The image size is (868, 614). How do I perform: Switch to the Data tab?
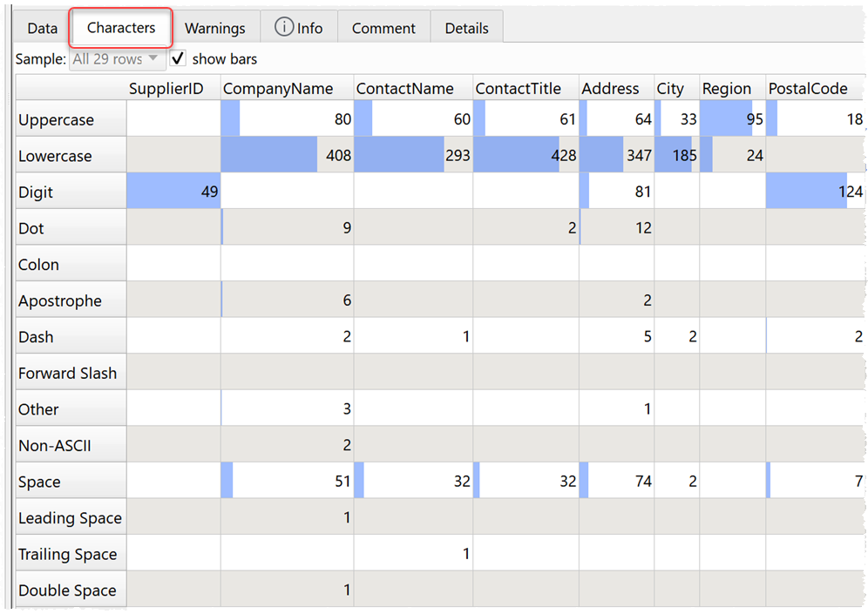click(x=41, y=27)
